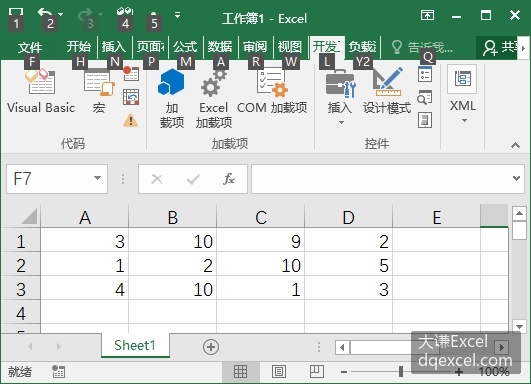The height and width of the screenshot is (384, 531).
Task: Open the Macros (宏) dialog
Action: [x=99, y=91]
